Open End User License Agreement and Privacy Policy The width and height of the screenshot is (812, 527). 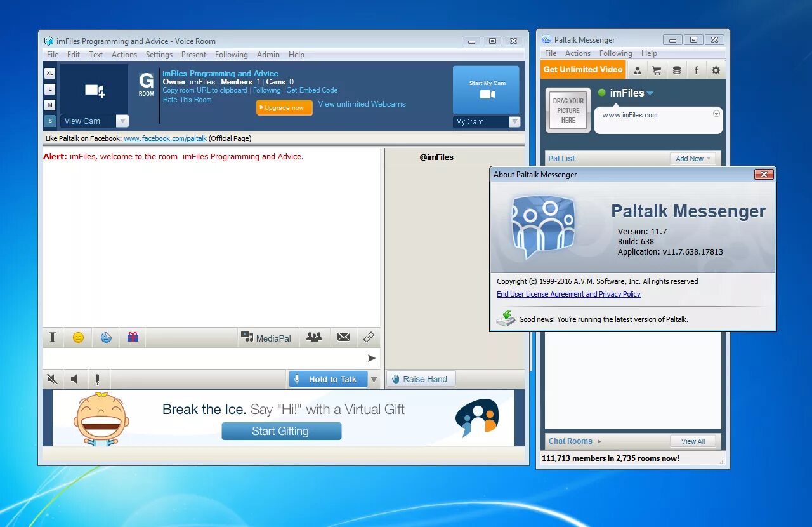click(568, 294)
